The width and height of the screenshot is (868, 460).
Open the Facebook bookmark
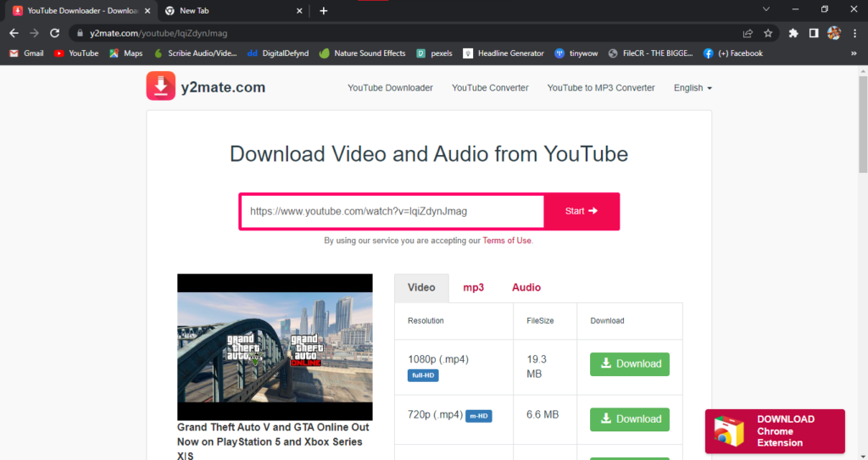(x=733, y=53)
